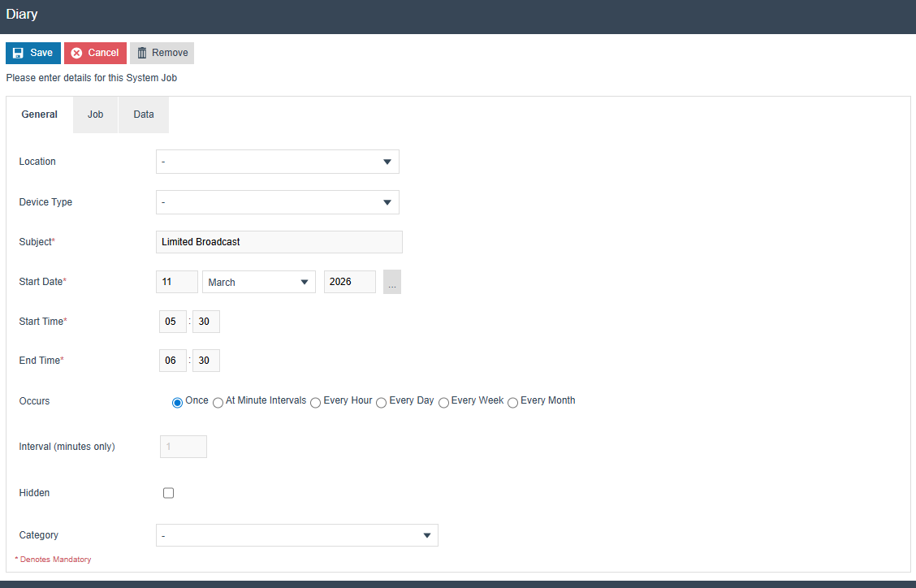Select the Every Week occurrence option

point(443,402)
